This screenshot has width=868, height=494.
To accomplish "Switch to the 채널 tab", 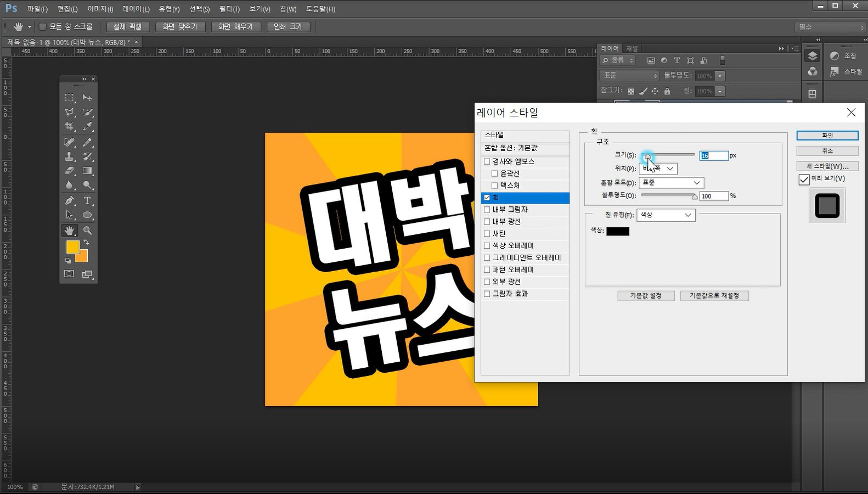I will [632, 48].
